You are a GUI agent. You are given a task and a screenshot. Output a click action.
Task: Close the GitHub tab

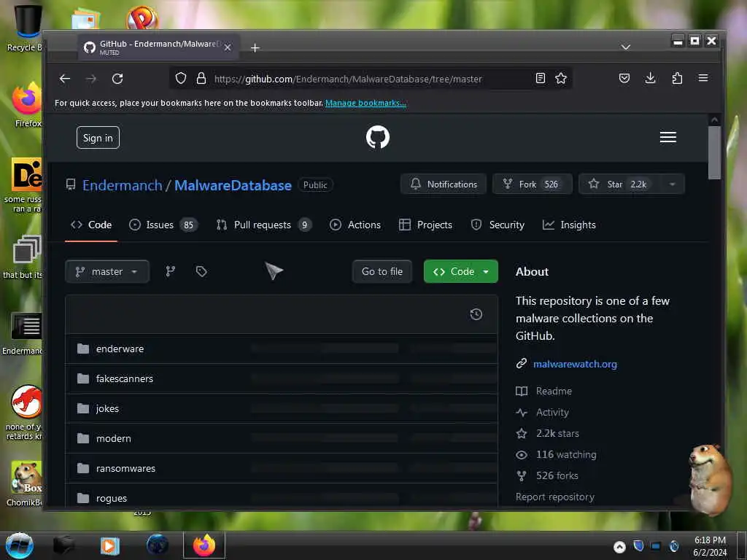tap(228, 47)
